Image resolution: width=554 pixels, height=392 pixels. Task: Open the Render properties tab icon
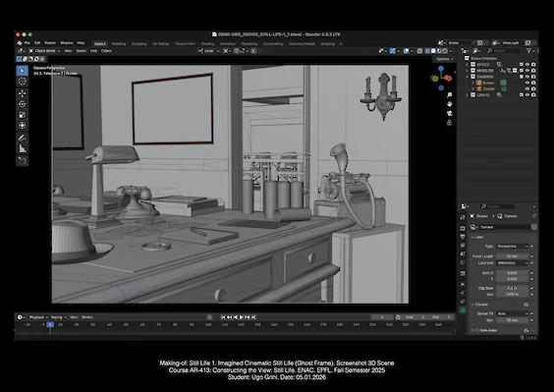click(463, 228)
